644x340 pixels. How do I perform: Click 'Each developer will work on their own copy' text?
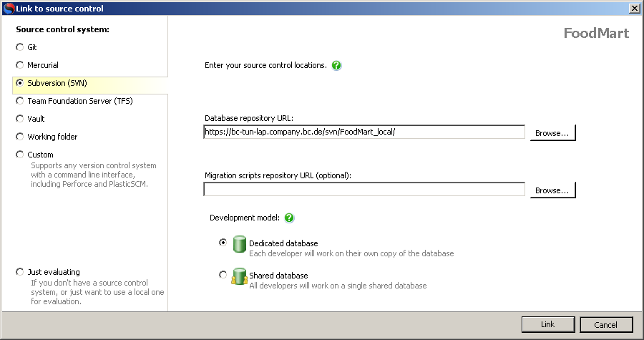[x=351, y=253]
